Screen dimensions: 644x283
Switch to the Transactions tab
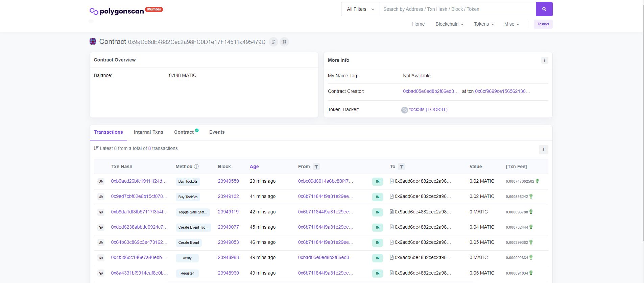tap(109, 132)
